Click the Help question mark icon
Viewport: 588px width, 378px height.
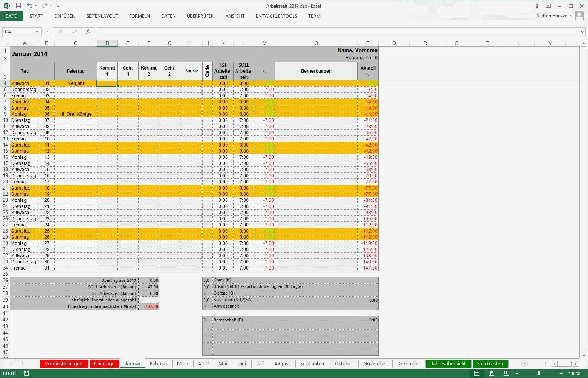[537, 6]
